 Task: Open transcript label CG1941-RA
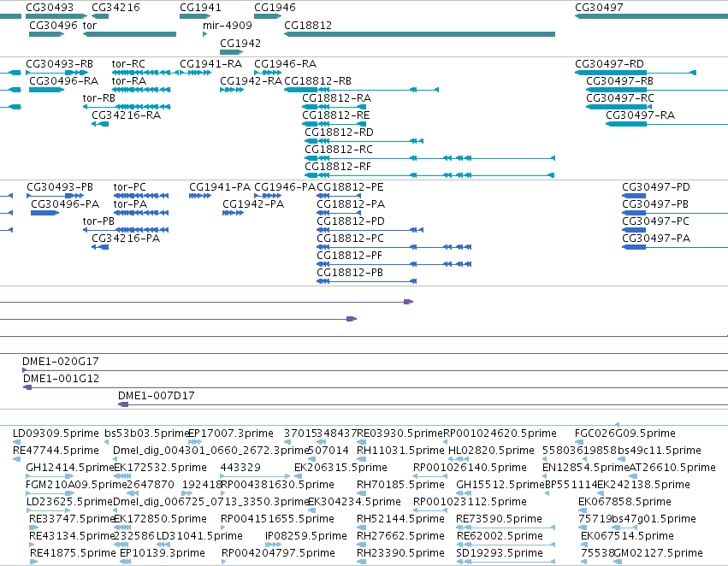210,64
